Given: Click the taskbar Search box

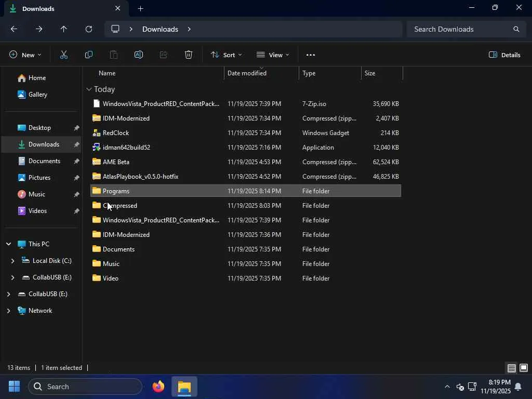Looking at the screenshot, I should click(86, 387).
